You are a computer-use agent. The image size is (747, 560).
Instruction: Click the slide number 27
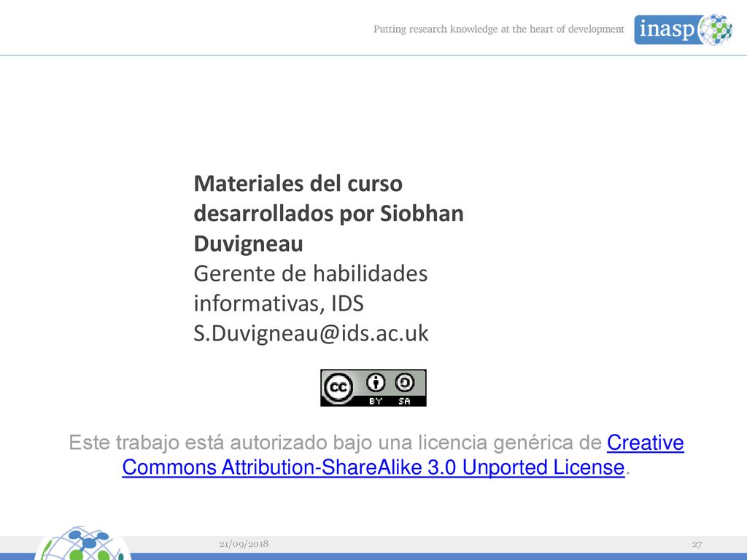pyautogui.click(x=697, y=544)
